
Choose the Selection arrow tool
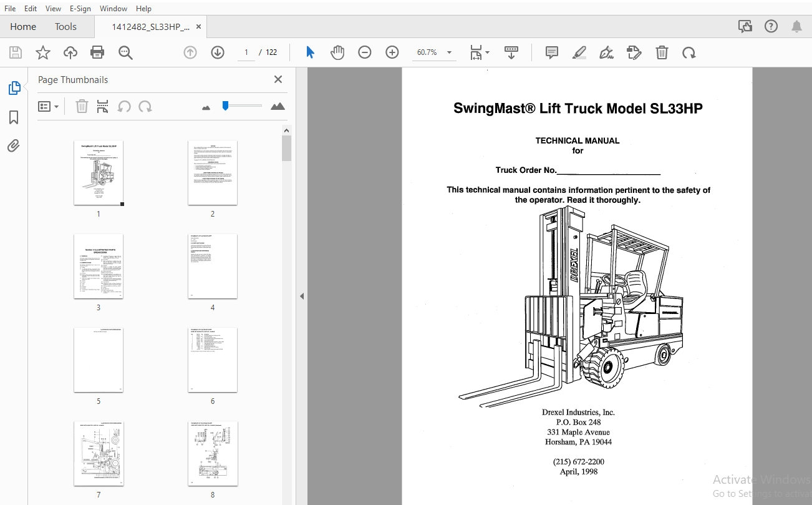[310, 52]
